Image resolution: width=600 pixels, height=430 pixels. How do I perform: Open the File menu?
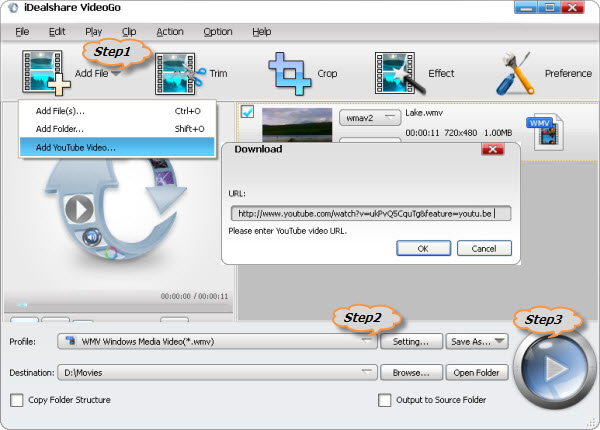pyautogui.click(x=22, y=32)
